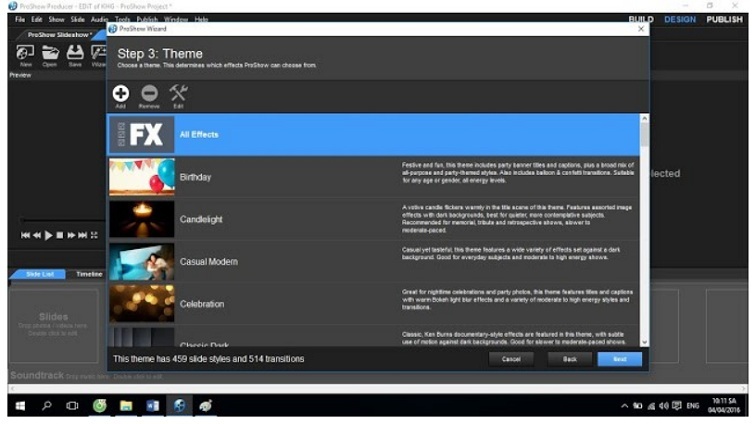
Task: Proceed with the Next button
Action: 620,359
